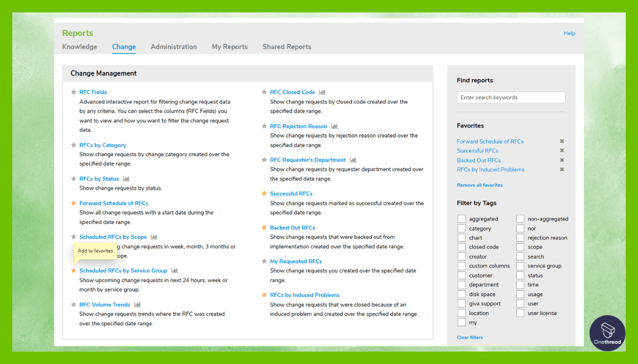Open the My Reports tab
This screenshot has width=638, height=364.
[x=230, y=47]
